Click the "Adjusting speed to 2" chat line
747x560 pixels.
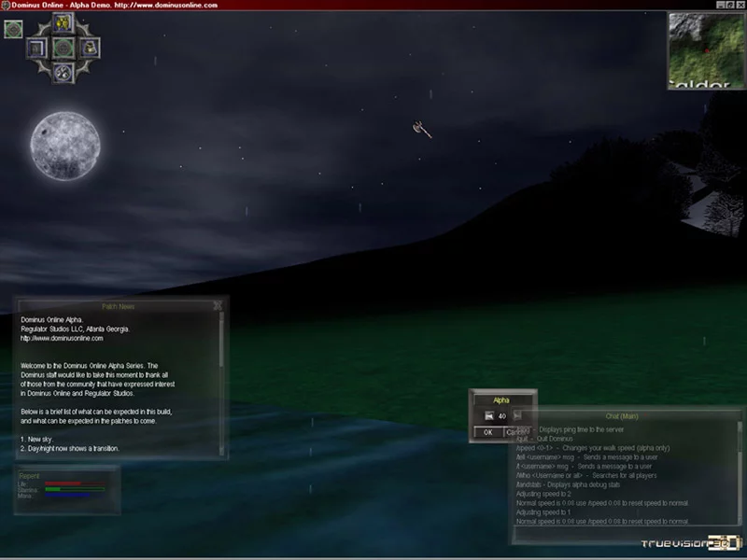pos(543,494)
